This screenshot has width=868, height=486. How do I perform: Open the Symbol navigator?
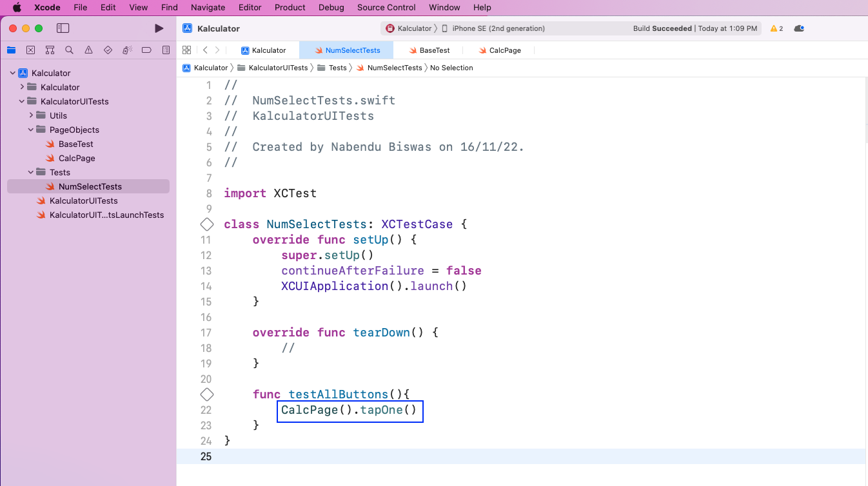pyautogui.click(x=50, y=50)
